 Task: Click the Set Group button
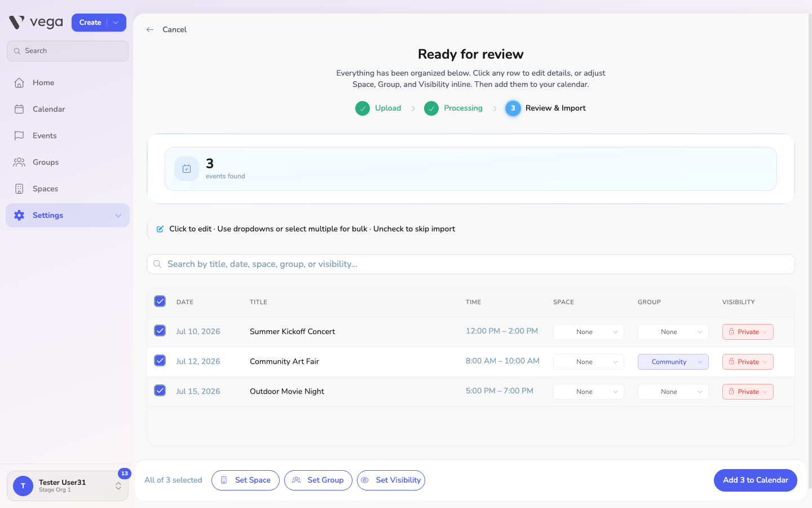click(318, 480)
